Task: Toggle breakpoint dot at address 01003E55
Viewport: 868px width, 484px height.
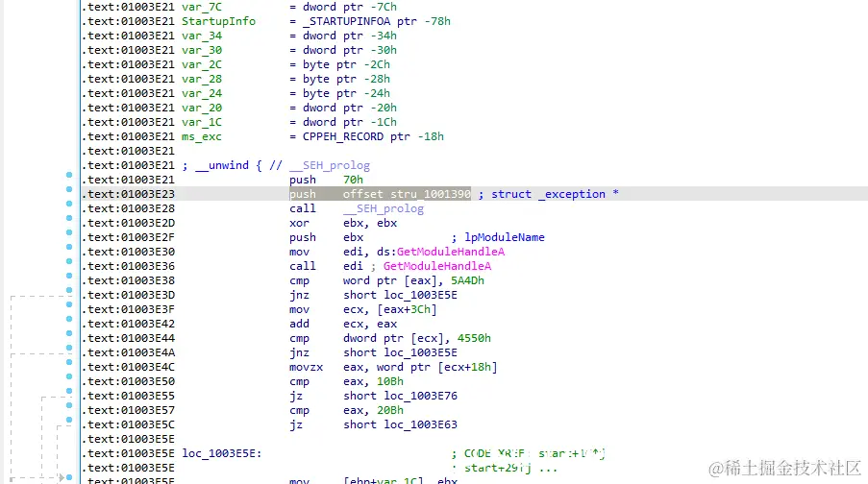Action: coord(69,391)
